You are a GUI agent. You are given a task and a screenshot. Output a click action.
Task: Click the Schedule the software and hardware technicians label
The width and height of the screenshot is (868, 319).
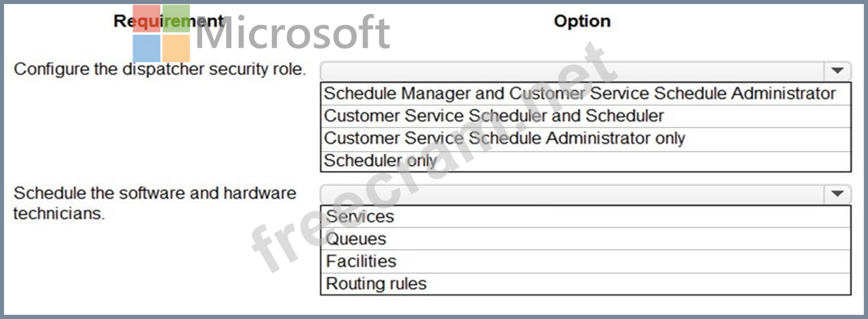pos(155,203)
